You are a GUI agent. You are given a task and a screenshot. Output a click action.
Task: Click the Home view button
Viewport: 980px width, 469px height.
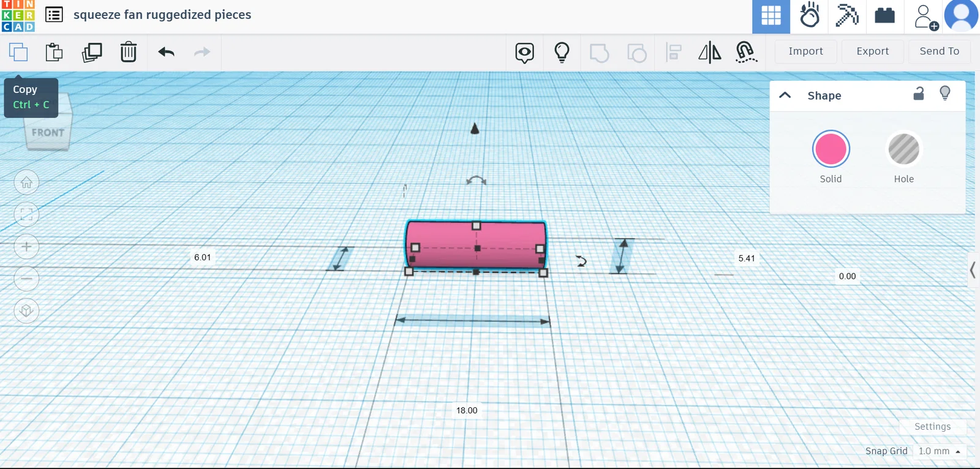coord(26,182)
